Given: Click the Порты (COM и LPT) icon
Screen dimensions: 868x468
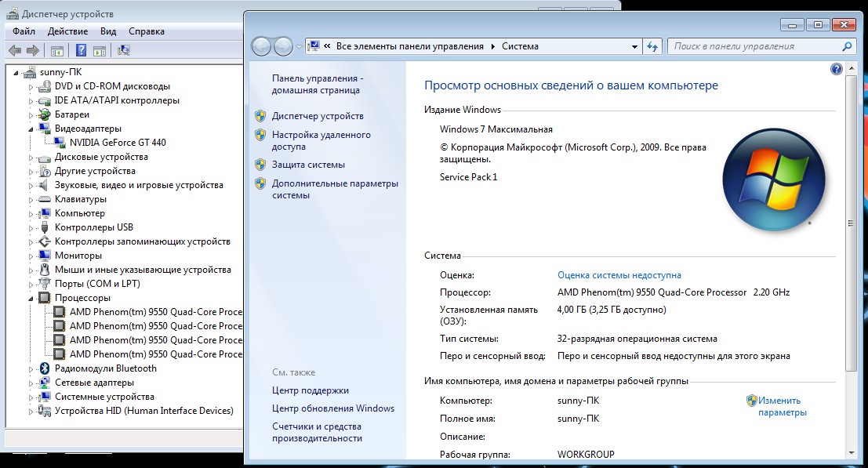Looking at the screenshot, I should [x=44, y=284].
